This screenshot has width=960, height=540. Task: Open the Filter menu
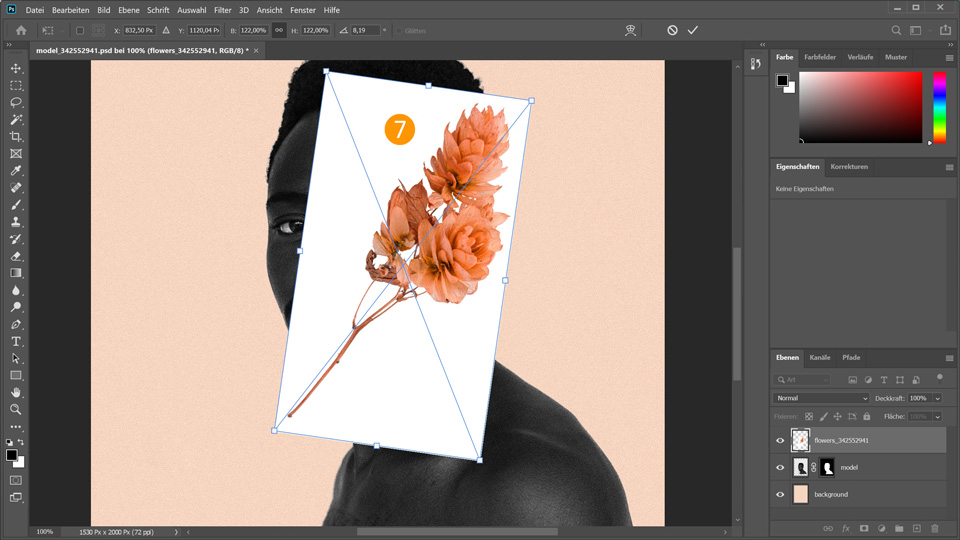tap(222, 10)
